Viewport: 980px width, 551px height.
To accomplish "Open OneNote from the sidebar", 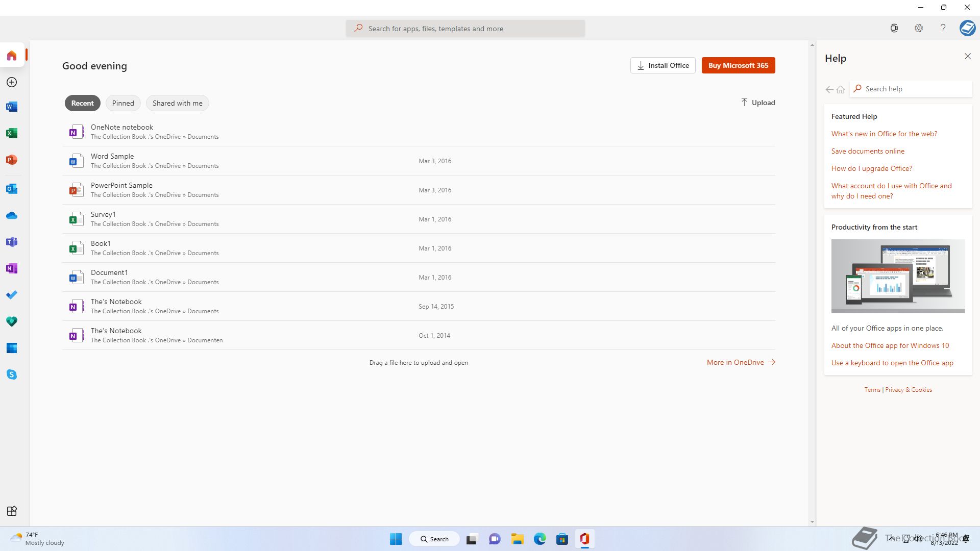I will [x=12, y=268].
